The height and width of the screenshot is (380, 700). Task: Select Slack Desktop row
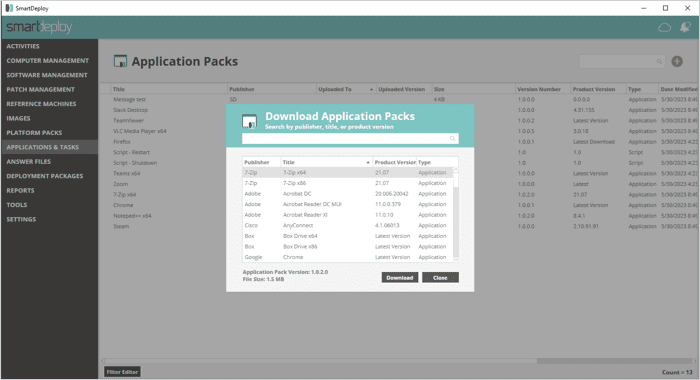click(398, 110)
